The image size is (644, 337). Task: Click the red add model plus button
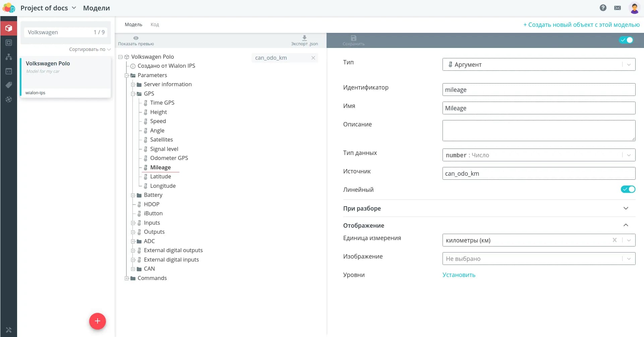click(97, 321)
